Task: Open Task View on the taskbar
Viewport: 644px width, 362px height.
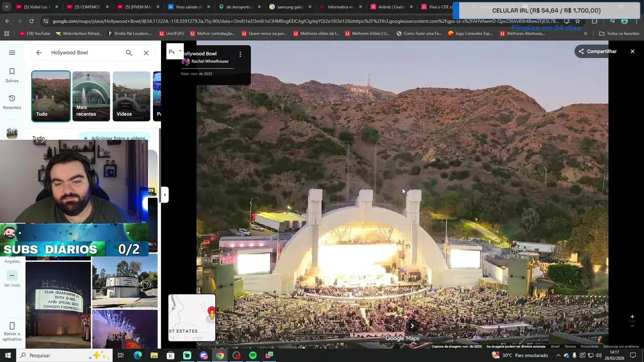Action: (x=121, y=355)
